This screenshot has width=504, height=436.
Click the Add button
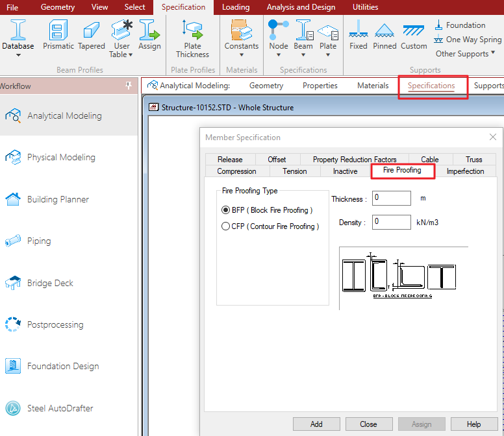(x=316, y=424)
